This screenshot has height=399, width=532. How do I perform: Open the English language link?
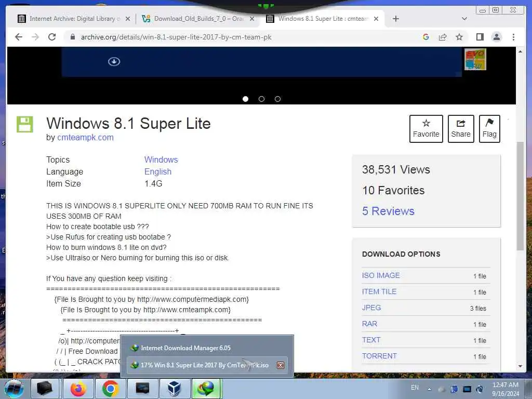coord(158,171)
